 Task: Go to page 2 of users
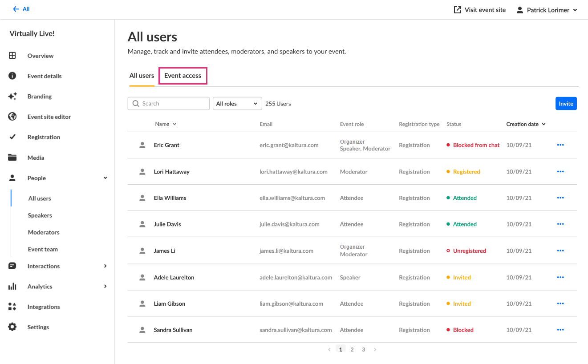(x=352, y=349)
